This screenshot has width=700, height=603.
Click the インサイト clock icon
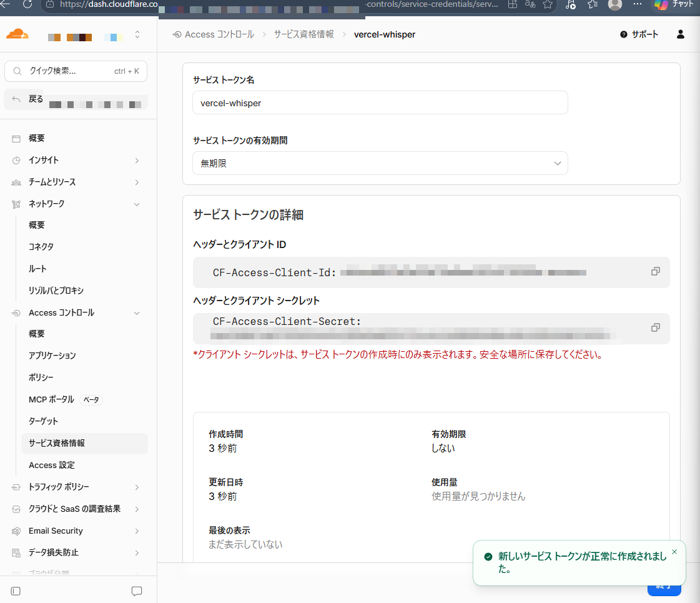click(x=16, y=161)
